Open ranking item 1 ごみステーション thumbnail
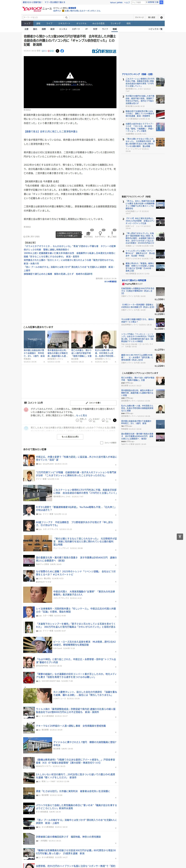Image resolution: width=186 pixels, height=868 pixels. point(160,82)
